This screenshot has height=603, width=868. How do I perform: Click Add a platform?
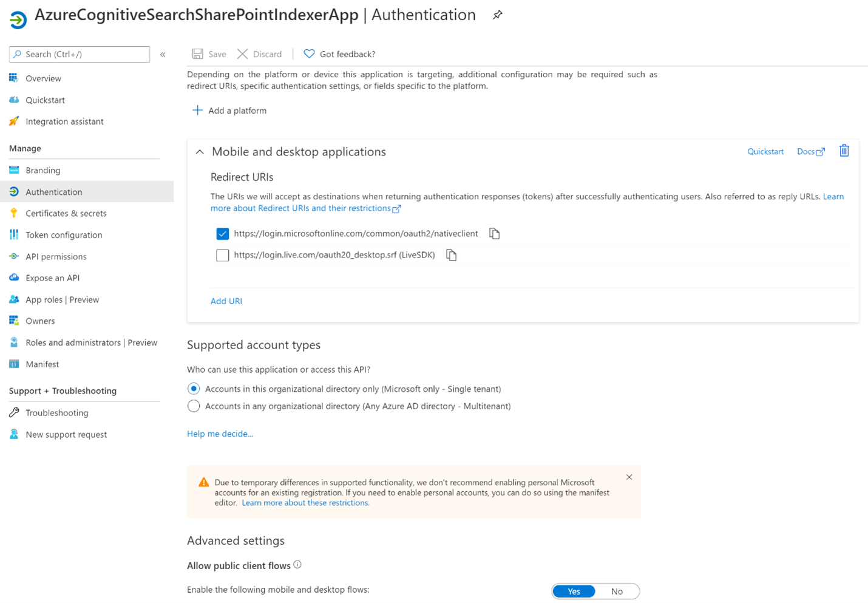[x=230, y=111]
